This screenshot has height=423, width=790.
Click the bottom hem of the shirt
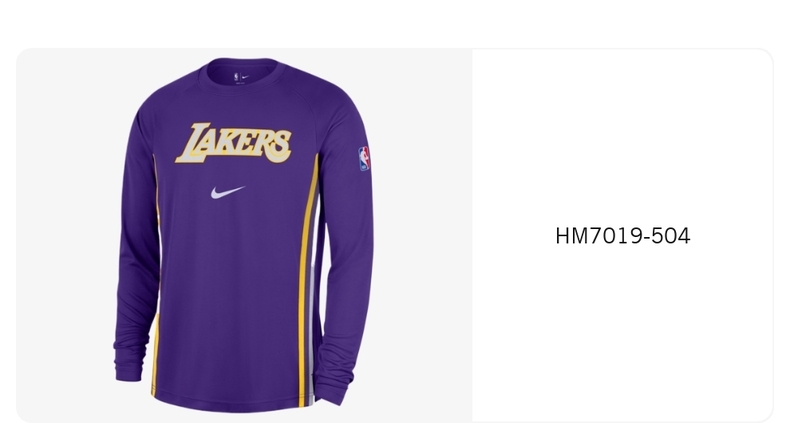point(232,403)
